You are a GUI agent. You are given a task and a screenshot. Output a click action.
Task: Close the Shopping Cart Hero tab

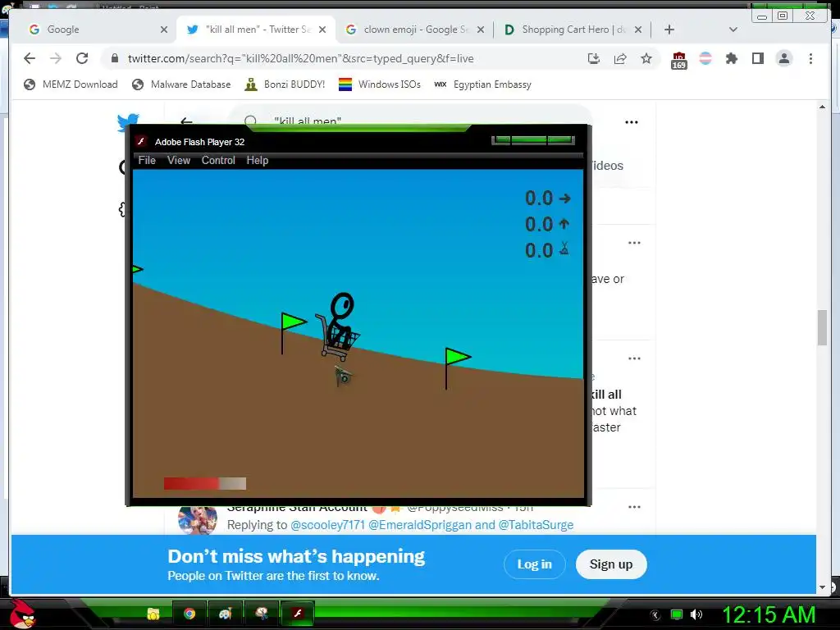638,30
